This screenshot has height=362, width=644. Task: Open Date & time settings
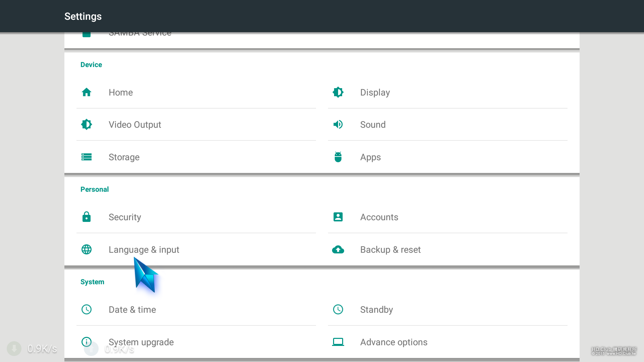pyautogui.click(x=132, y=310)
